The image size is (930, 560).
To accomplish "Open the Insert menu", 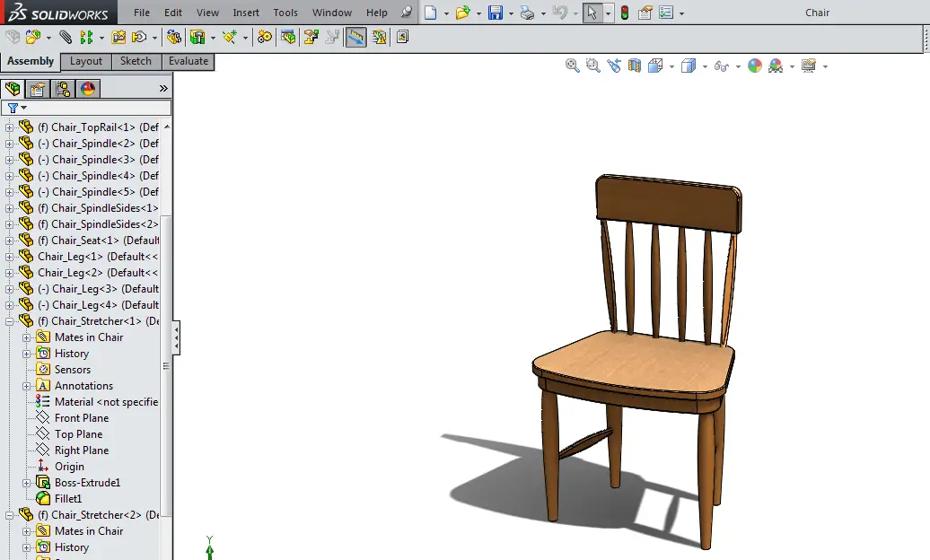I will [x=246, y=13].
